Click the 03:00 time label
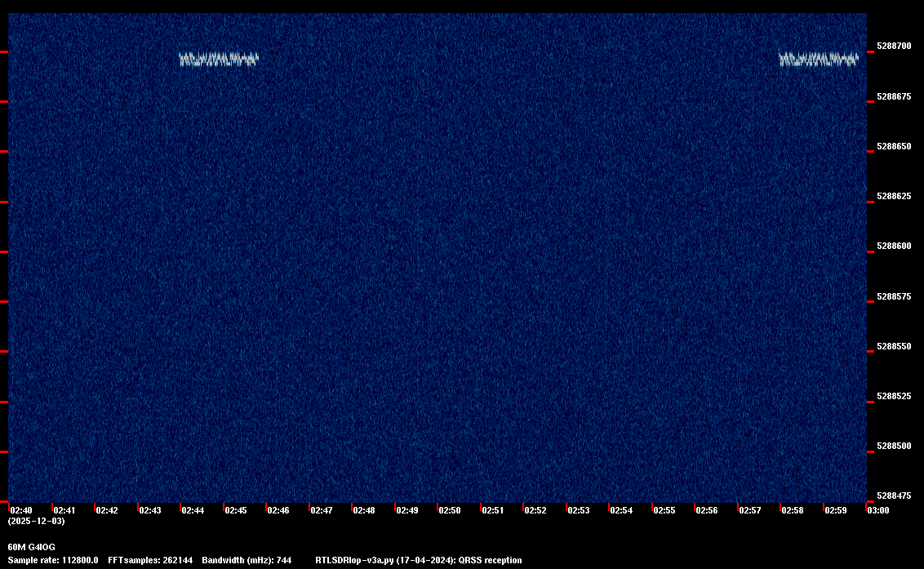924x569 pixels. pyautogui.click(x=878, y=510)
